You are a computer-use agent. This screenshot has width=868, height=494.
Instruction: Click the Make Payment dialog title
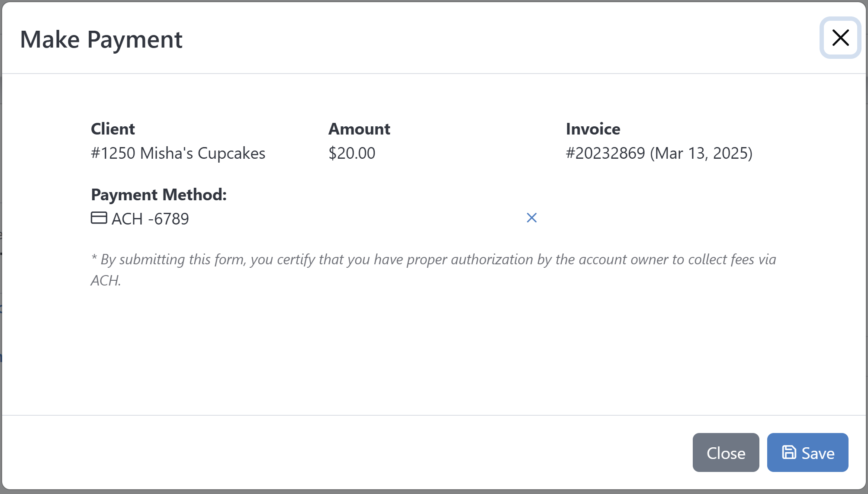coord(102,39)
